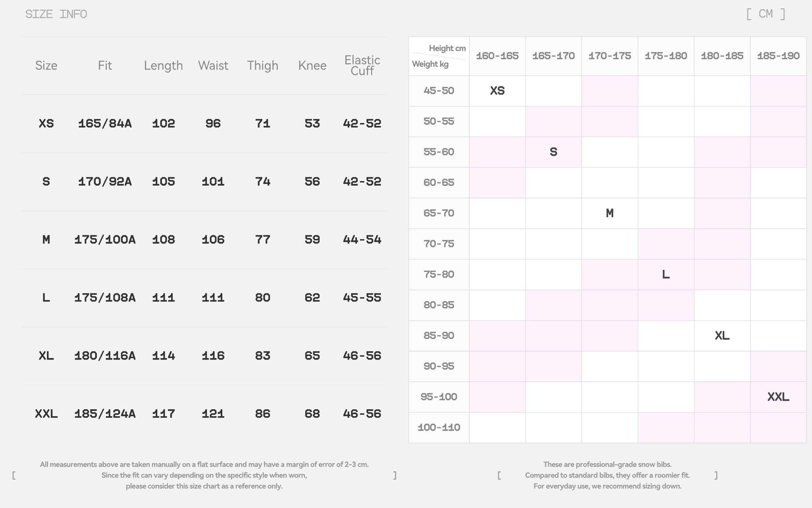Viewport: 812px width, 508px height.
Task: Click the 160-165 height column header
Action: coord(497,56)
